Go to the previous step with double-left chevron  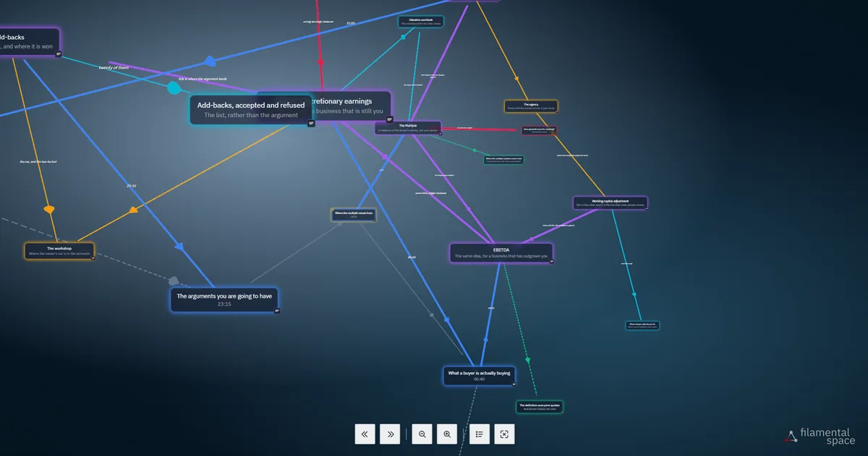[365, 434]
